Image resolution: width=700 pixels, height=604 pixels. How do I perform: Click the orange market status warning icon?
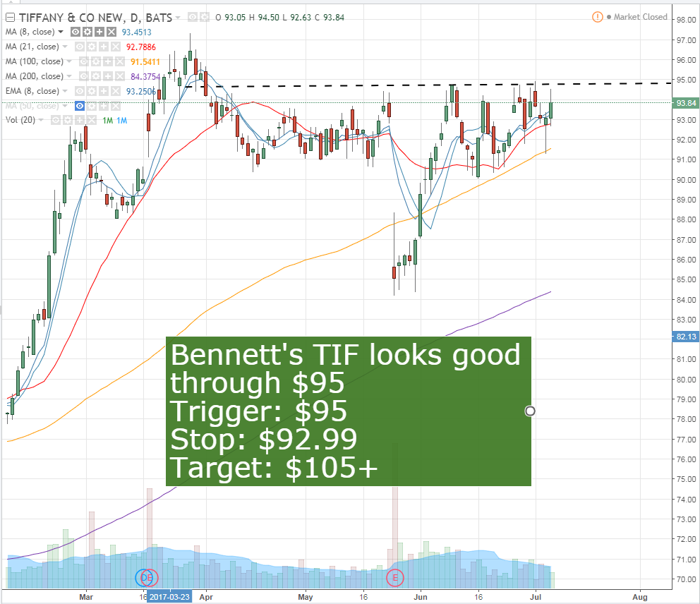(597, 17)
